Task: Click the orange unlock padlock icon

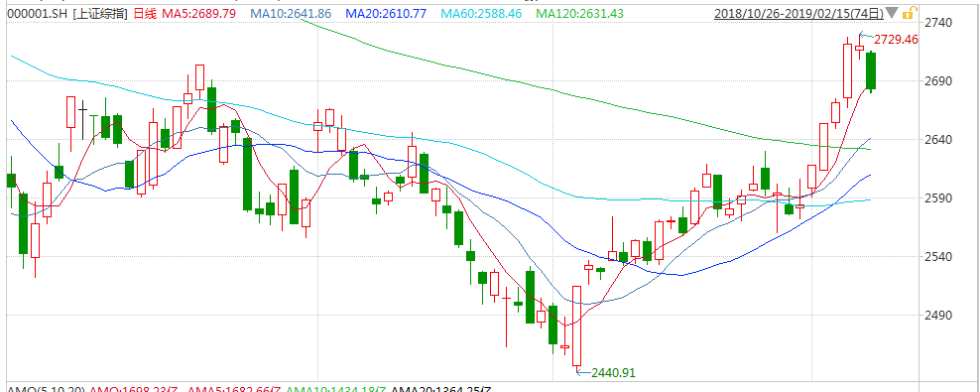Action: click(911, 13)
